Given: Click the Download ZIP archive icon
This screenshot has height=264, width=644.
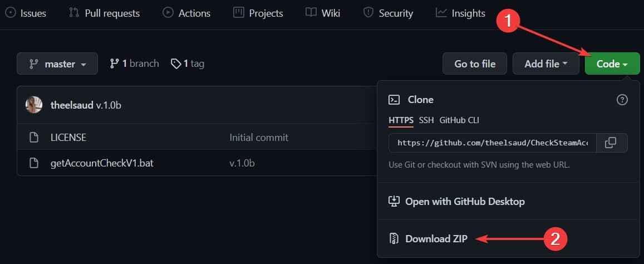Looking at the screenshot, I should pos(394,238).
